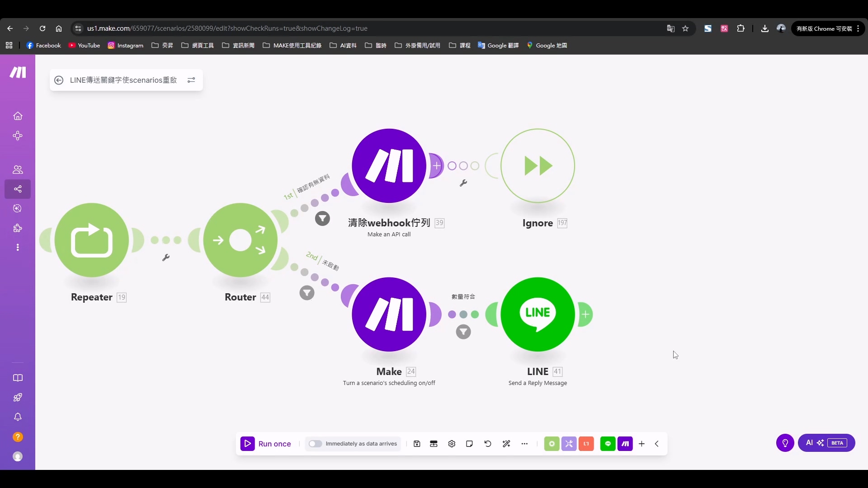Image resolution: width=868 pixels, height=488 pixels.
Task: Open the Team icon in sidebar
Action: [18, 169]
